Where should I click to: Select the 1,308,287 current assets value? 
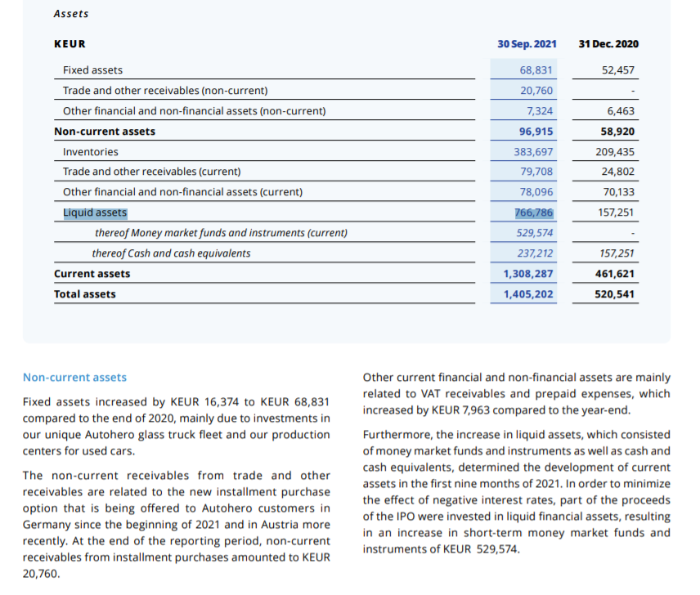pos(527,274)
